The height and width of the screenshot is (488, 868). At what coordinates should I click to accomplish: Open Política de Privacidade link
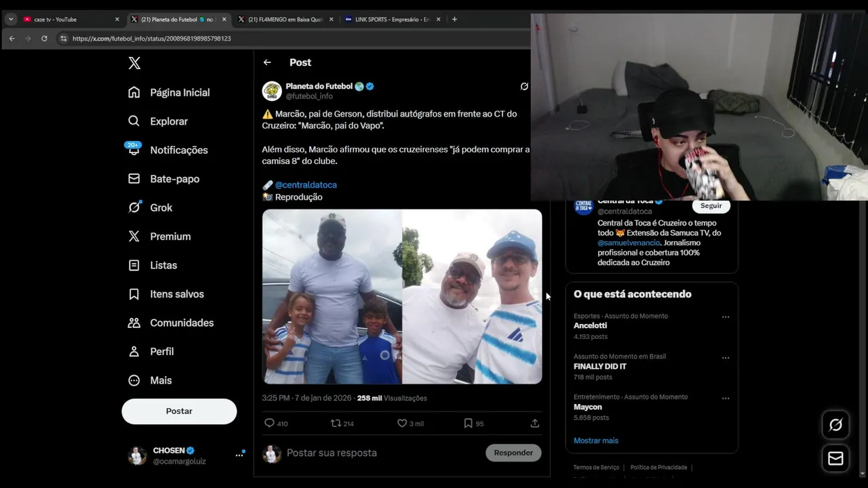(x=658, y=468)
